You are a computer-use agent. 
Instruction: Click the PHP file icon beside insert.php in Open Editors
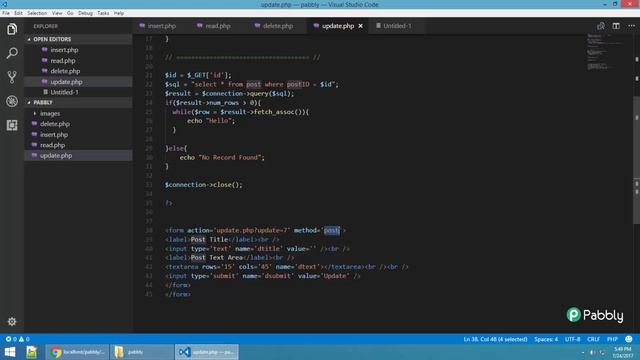coord(44,50)
